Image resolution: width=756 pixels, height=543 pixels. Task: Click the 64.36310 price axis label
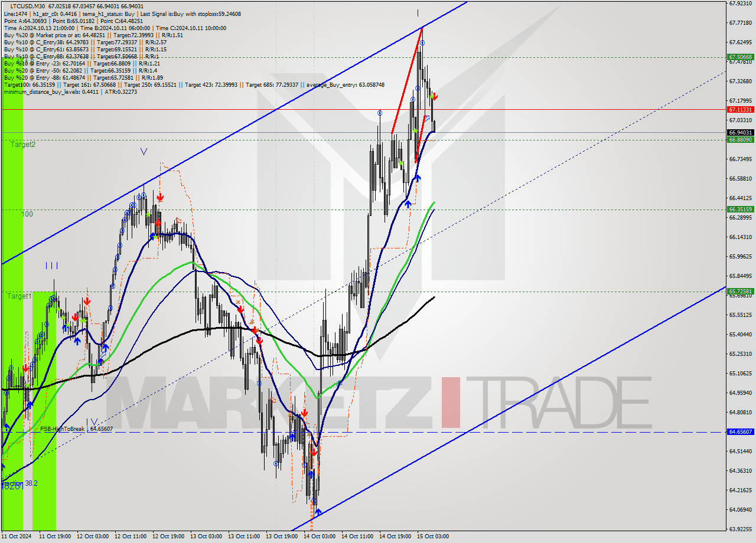pos(740,470)
